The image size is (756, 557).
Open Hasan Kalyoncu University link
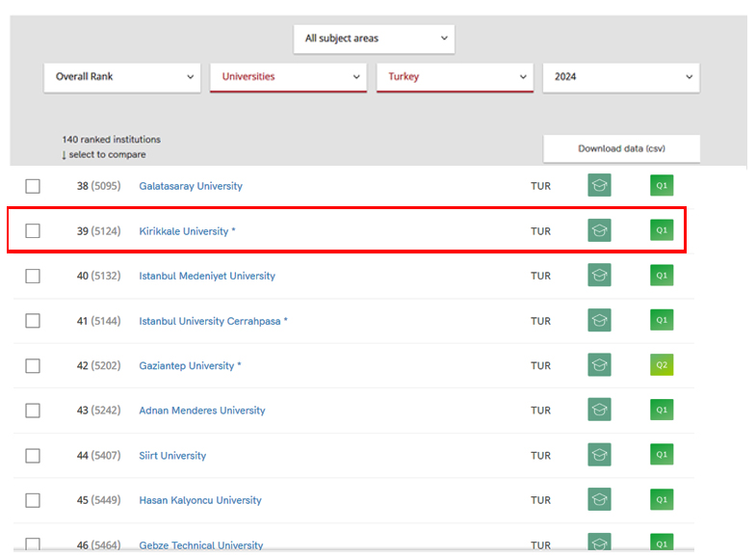[200, 500]
